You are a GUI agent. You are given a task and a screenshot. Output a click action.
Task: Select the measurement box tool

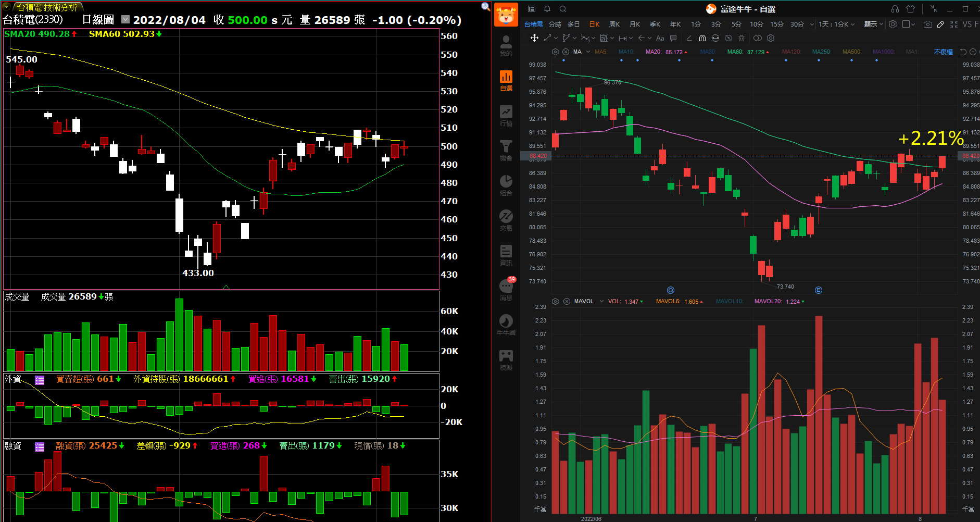(604, 38)
